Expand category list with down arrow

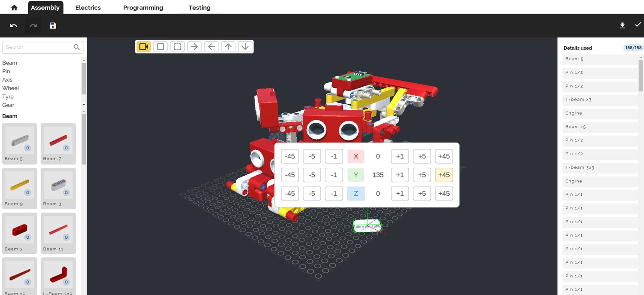click(x=84, y=105)
